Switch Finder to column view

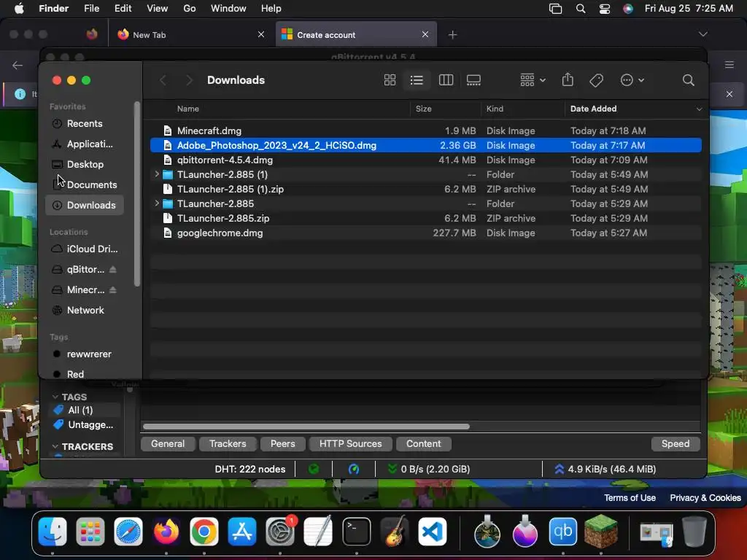point(446,80)
